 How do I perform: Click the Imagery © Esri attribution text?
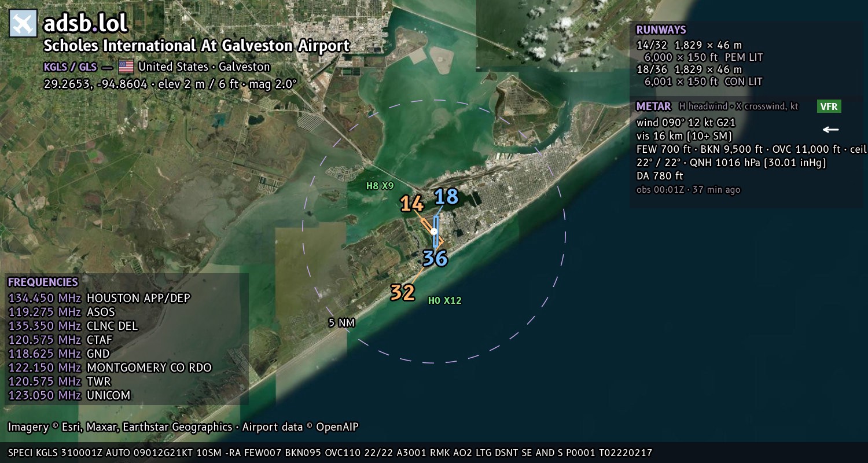183,427
